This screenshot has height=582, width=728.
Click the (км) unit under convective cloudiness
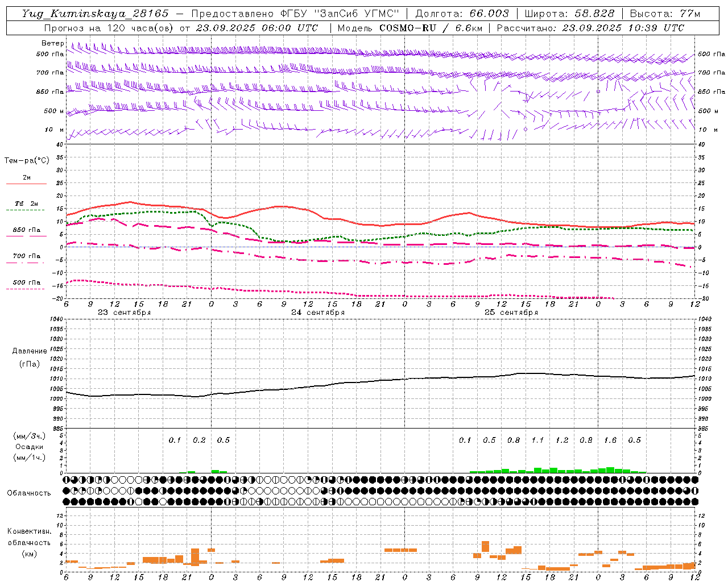(x=29, y=554)
